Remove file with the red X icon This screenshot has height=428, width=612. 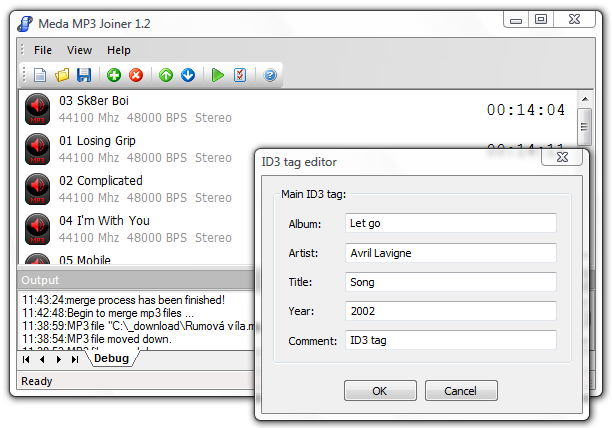pyautogui.click(x=136, y=75)
